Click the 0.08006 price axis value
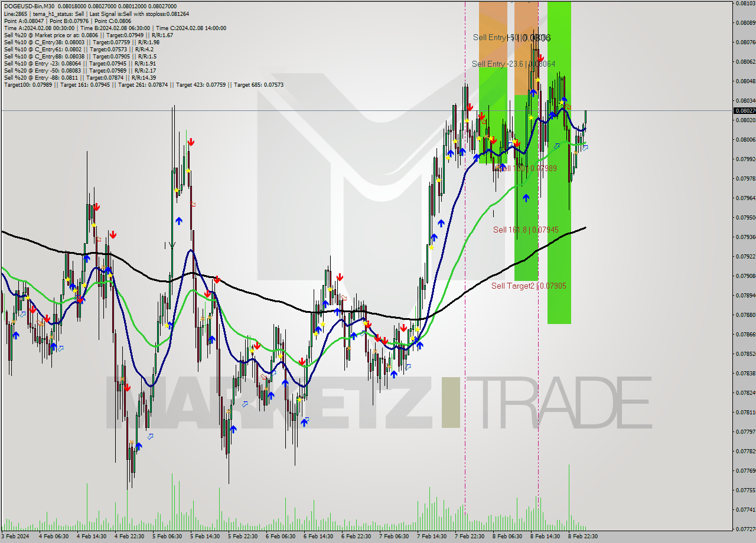This screenshot has height=543, width=756. coord(745,139)
